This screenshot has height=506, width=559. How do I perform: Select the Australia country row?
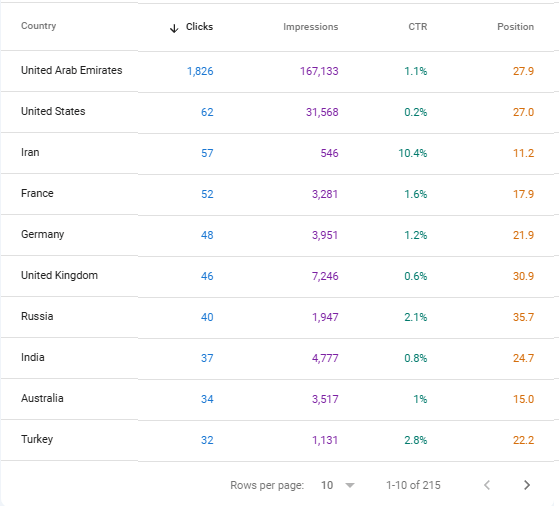(x=280, y=399)
